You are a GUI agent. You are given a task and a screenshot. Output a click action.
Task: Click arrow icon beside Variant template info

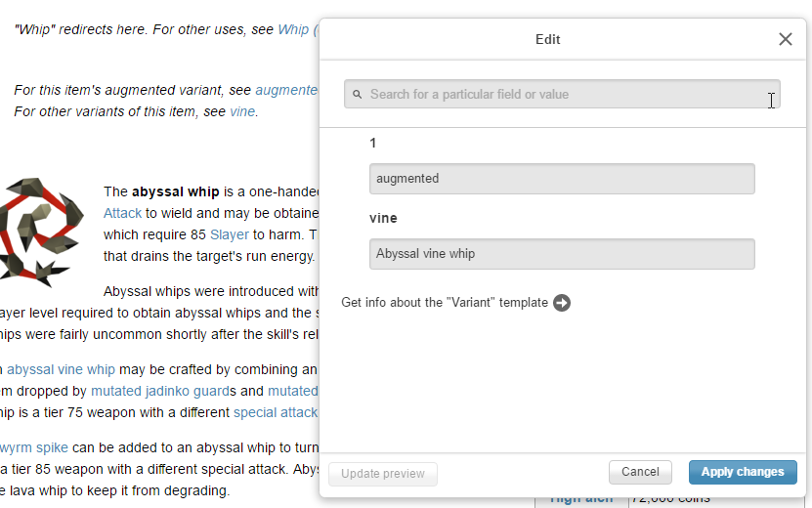pyautogui.click(x=562, y=303)
